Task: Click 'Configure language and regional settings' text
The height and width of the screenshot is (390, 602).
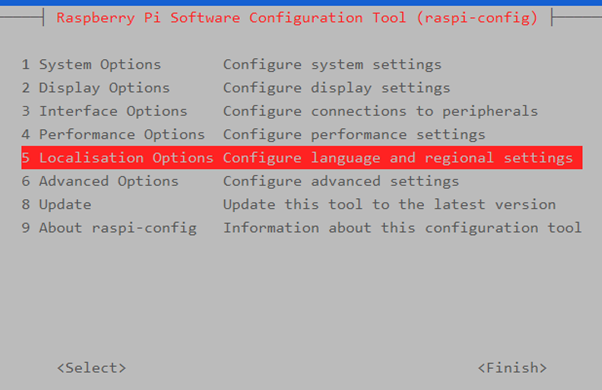Action: [x=398, y=158]
